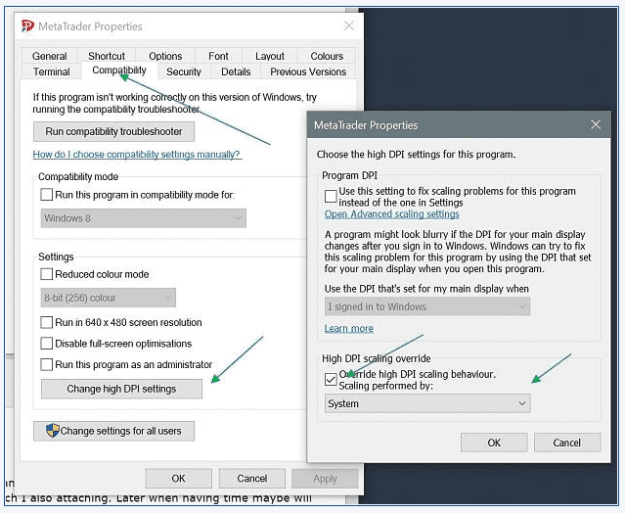Click the MetaTrader icon in title bar
Viewport: 625px width, 513px height.
(x=28, y=26)
